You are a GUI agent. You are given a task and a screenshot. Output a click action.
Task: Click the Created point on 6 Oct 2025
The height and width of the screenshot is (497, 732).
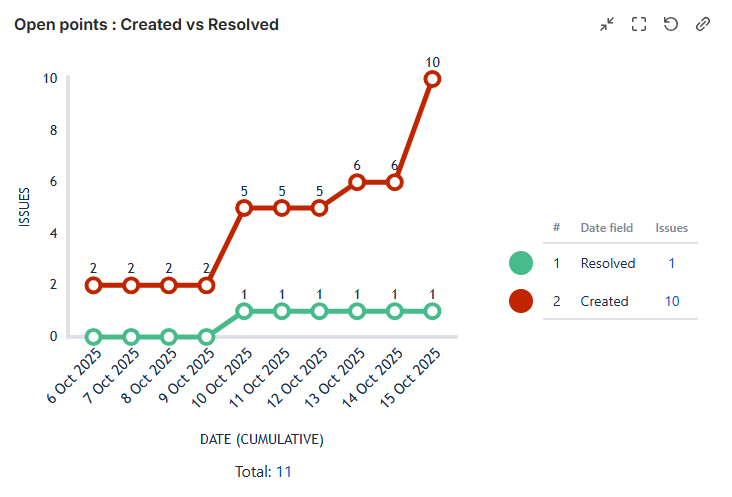coord(93,285)
